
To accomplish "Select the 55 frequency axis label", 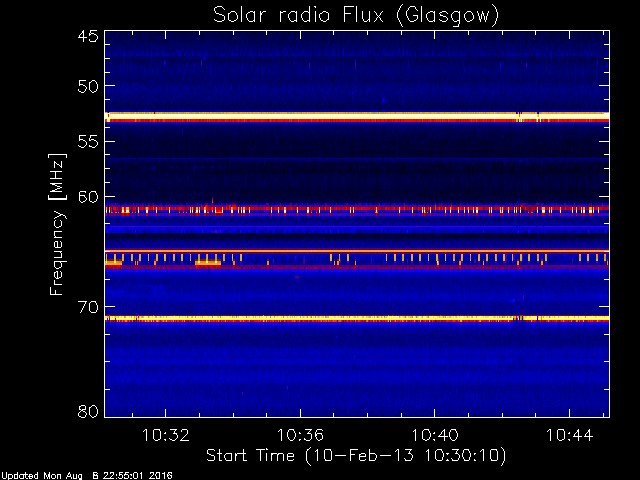I will click(88, 142).
